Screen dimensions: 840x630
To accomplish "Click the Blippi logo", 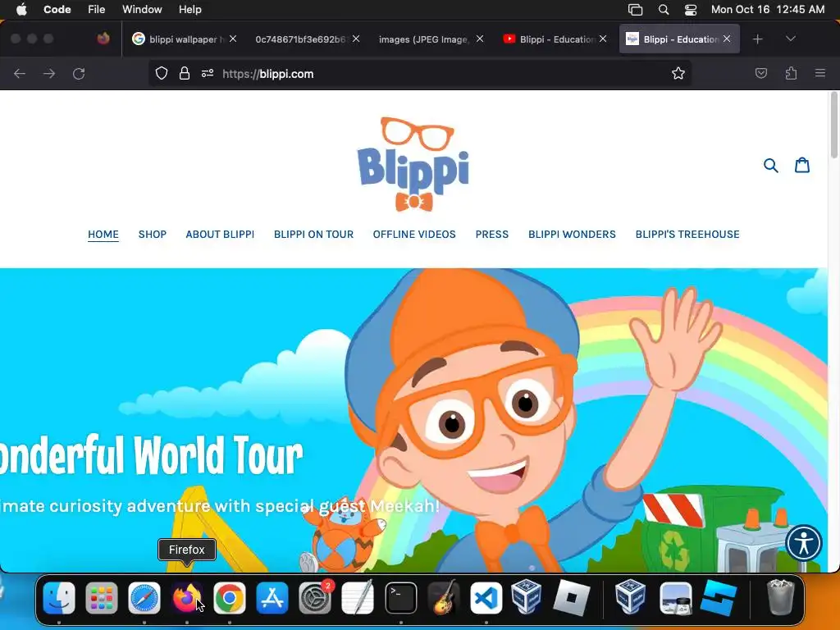I will [413, 164].
